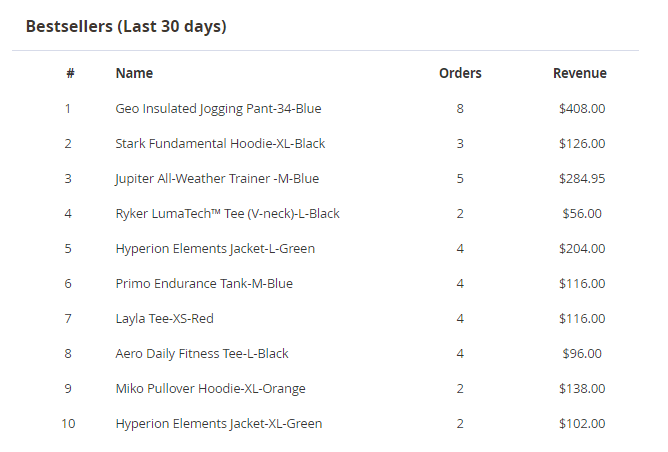The image size is (668, 452).
Task: Select the Layla Tee-XS-Red entry
Action: [164, 318]
